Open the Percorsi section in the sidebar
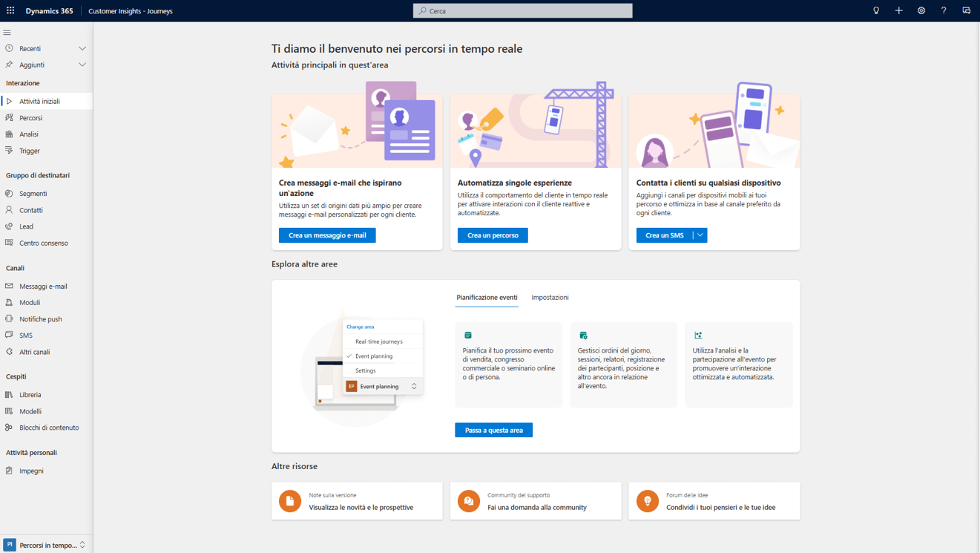Image resolution: width=980 pixels, height=553 pixels. pyautogui.click(x=31, y=117)
